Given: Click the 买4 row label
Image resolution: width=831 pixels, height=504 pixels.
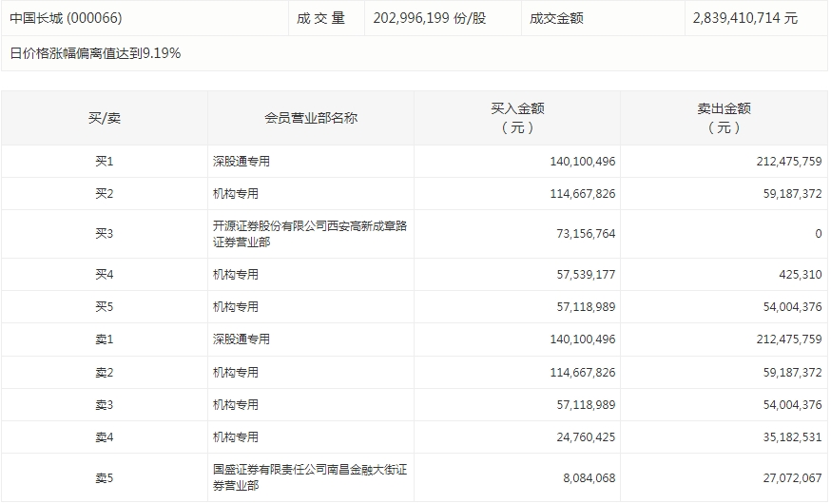Looking at the screenshot, I should click(105, 275).
